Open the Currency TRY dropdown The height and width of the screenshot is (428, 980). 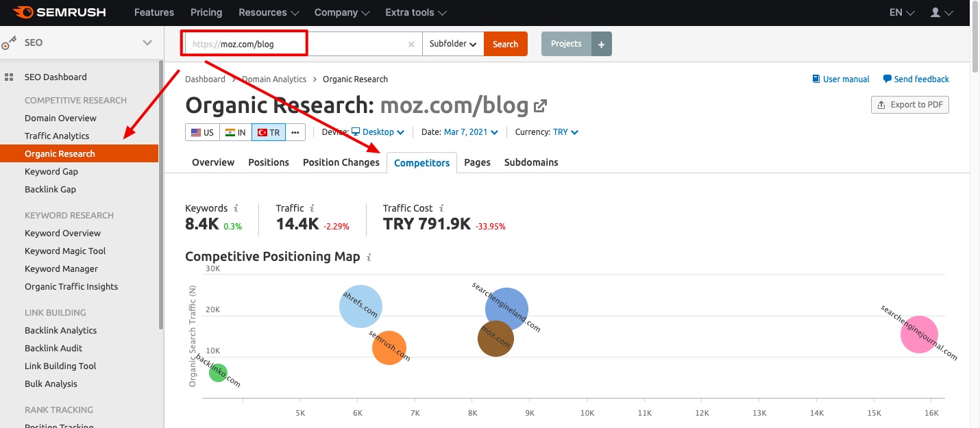pos(565,132)
